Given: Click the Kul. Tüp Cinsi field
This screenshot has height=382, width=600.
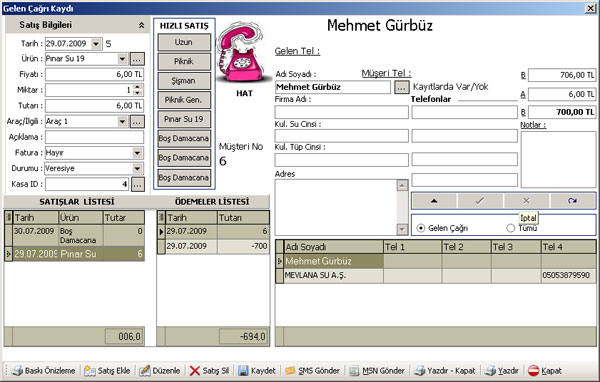Looking at the screenshot, I should 341,160.
